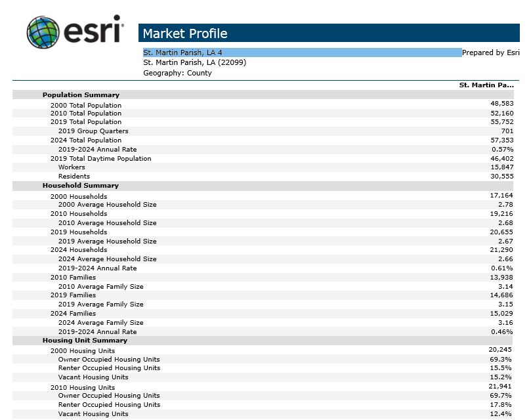
Task: Click the Esri globe logo
Action: click(x=43, y=32)
